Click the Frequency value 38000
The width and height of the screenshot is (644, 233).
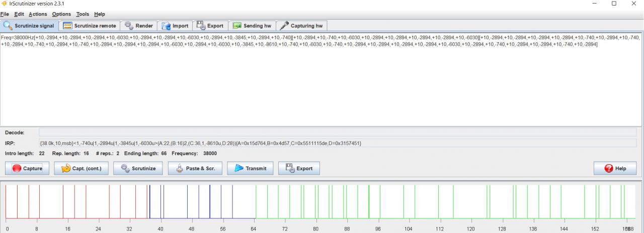point(210,153)
